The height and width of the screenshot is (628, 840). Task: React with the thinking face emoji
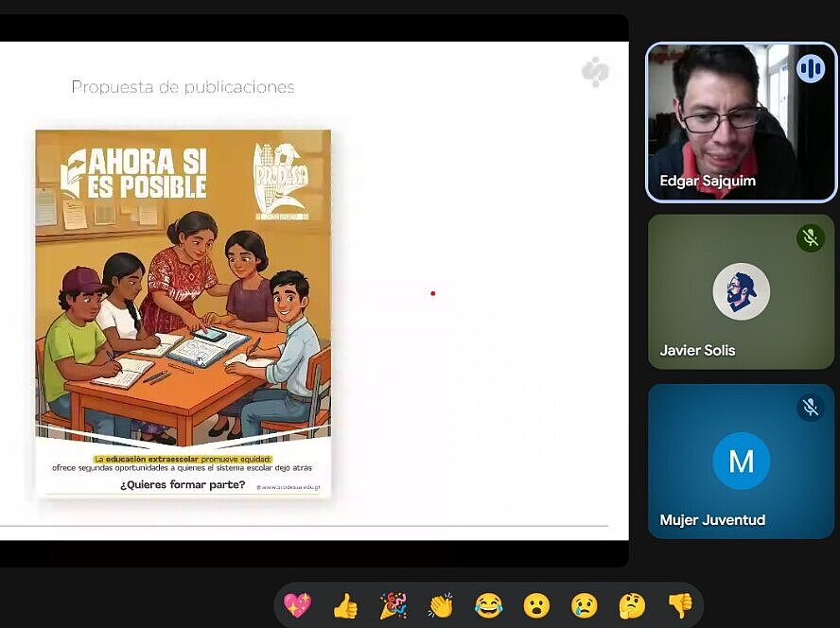(x=632, y=605)
